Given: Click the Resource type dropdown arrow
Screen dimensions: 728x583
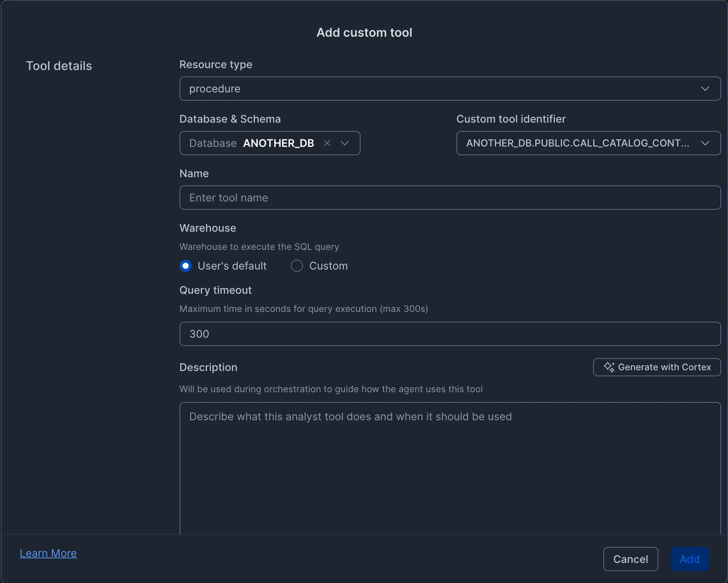Looking at the screenshot, I should point(705,89).
